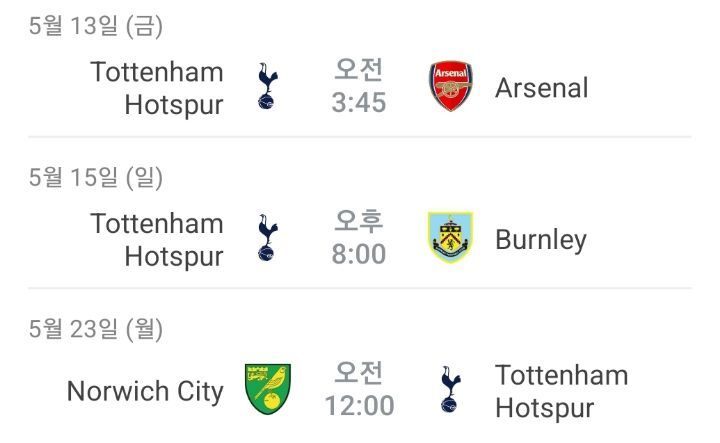This screenshot has height=443, width=720.
Task: Click the Burnley club crest
Action: coord(450,237)
